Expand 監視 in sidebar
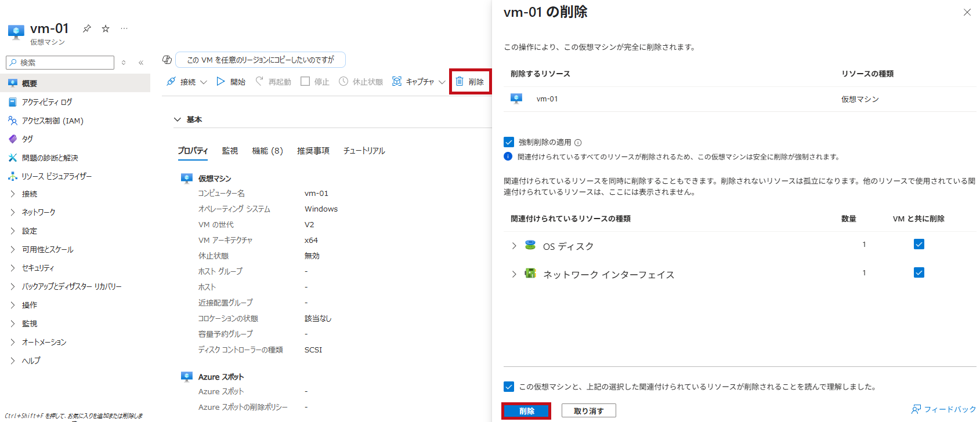 [13, 323]
